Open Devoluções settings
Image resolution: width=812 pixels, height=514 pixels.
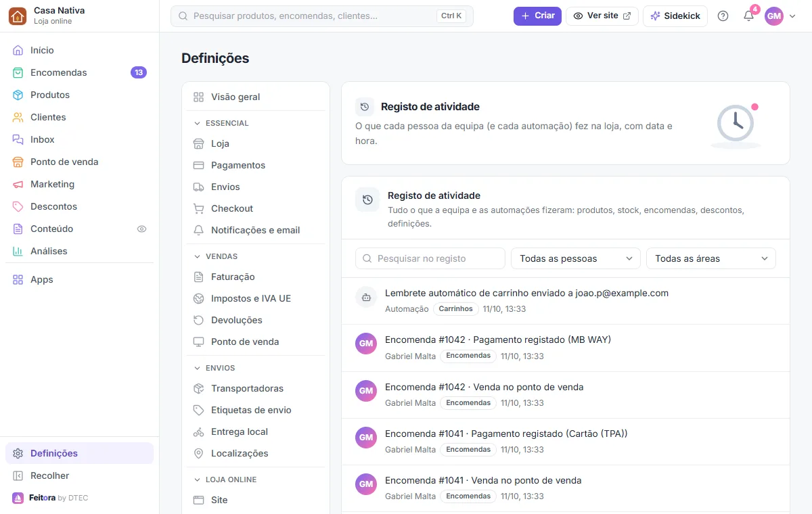(256, 321)
